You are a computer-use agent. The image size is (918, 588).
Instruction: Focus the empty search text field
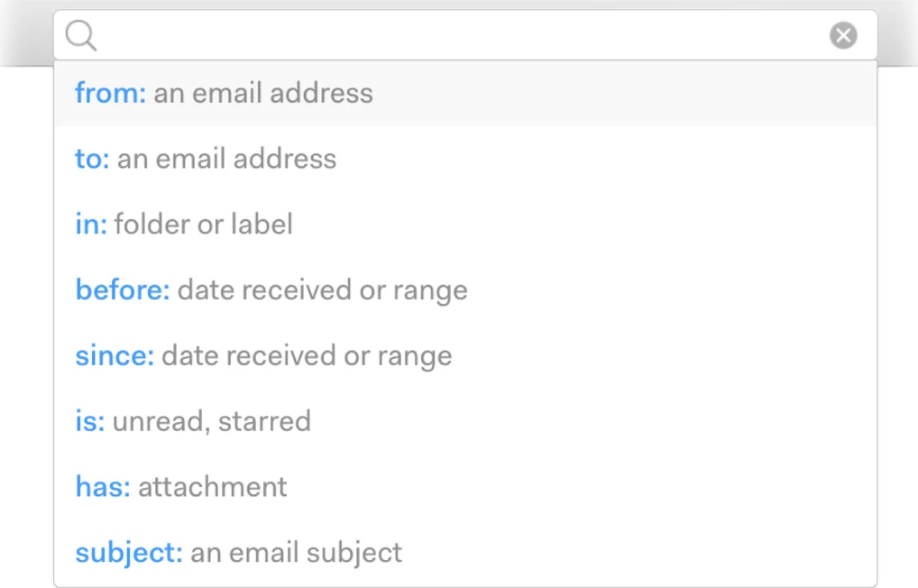pos(463,35)
